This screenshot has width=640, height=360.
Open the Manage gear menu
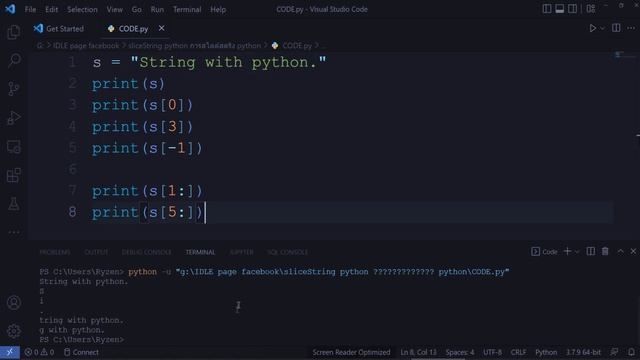pyautogui.click(x=13, y=331)
